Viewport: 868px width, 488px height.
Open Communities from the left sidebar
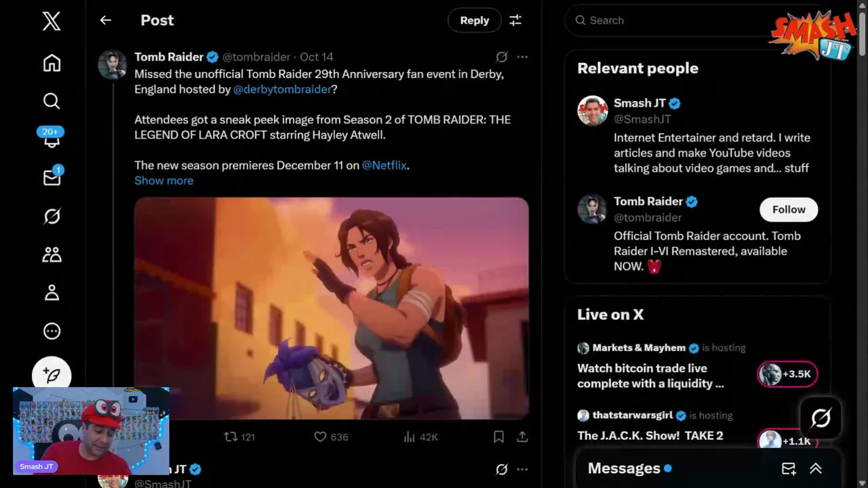(x=52, y=254)
